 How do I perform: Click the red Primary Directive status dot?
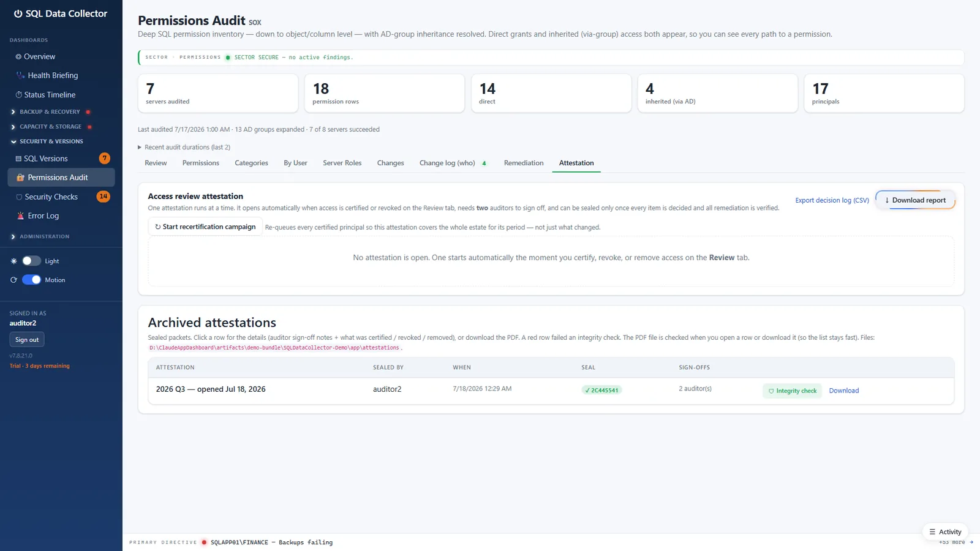pos(204,542)
